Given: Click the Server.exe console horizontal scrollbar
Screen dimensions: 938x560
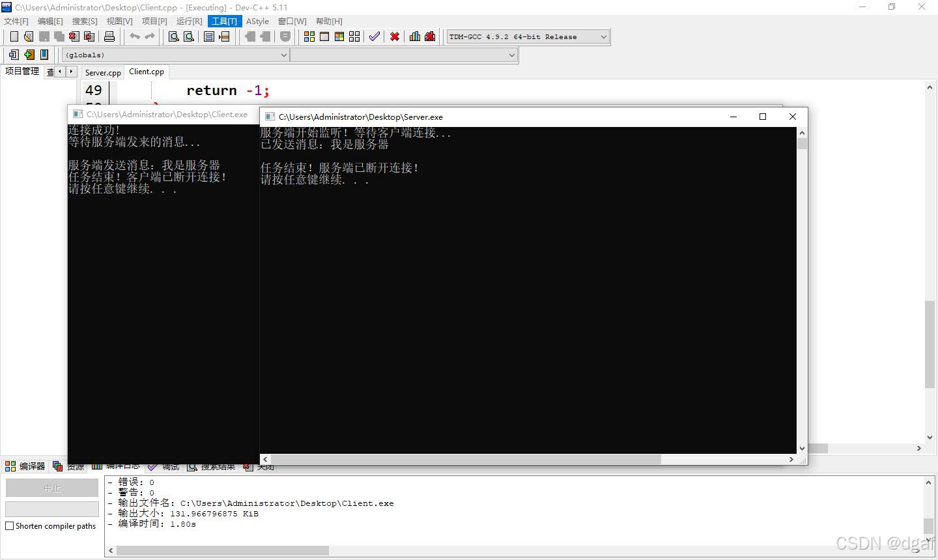Looking at the screenshot, I should click(x=528, y=459).
